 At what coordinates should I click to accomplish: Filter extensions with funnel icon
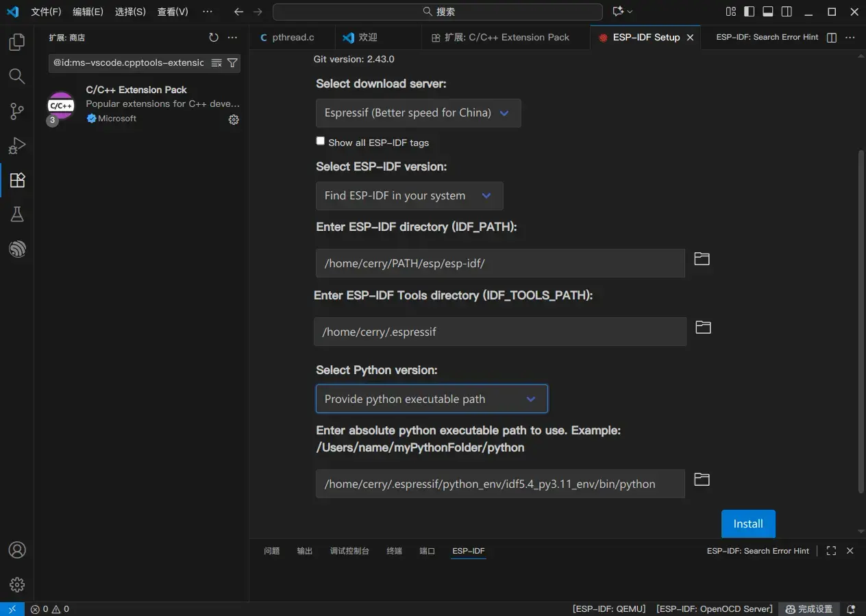tap(232, 63)
